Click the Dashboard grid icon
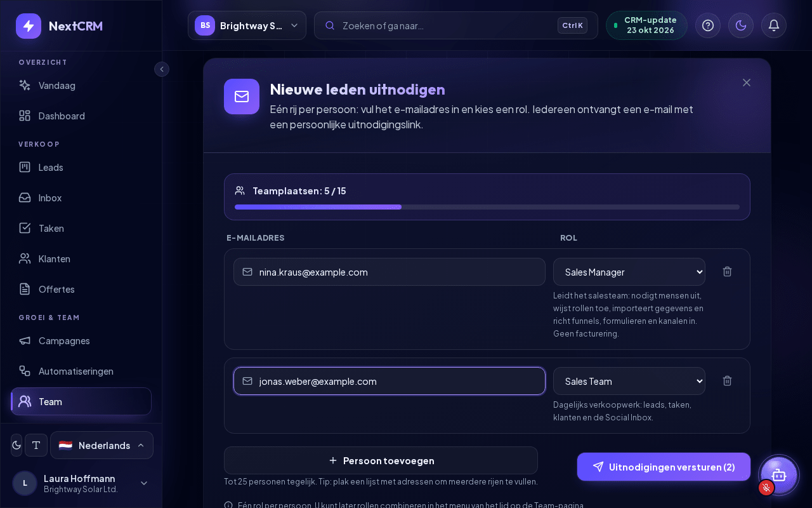 click(25, 116)
